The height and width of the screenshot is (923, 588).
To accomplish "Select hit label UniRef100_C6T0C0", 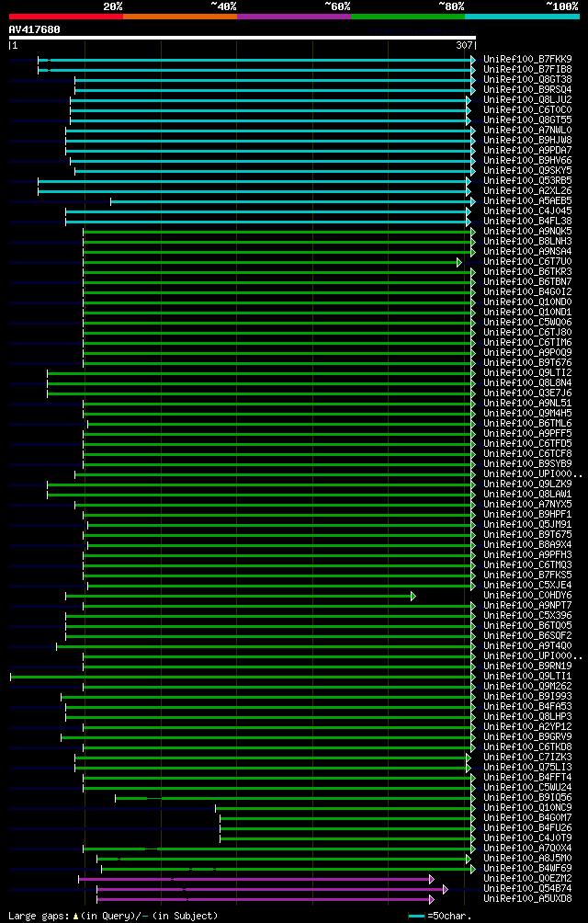I will pos(527,110).
